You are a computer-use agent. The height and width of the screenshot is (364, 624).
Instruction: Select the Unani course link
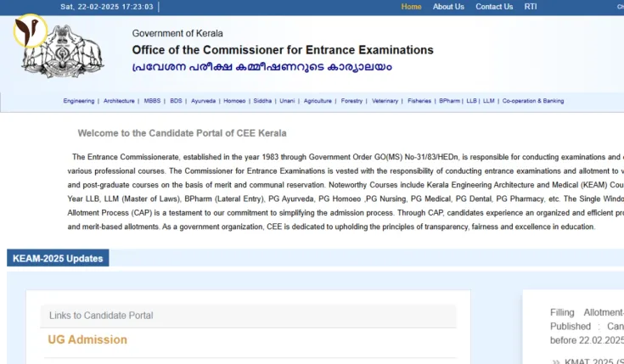tap(287, 101)
